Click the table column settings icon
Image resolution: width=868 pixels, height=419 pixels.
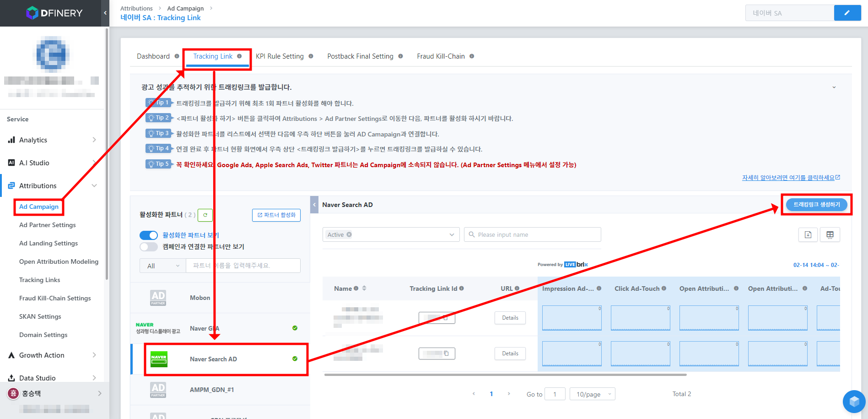click(x=830, y=235)
